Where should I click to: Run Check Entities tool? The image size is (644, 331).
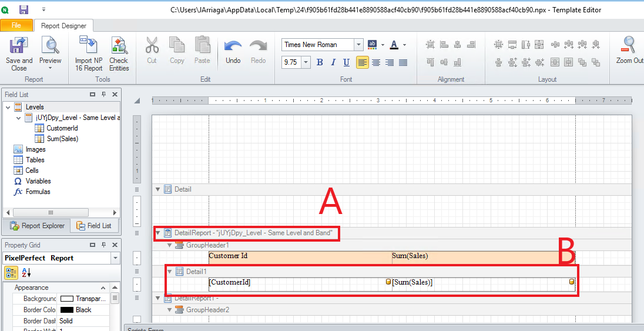[x=119, y=54]
